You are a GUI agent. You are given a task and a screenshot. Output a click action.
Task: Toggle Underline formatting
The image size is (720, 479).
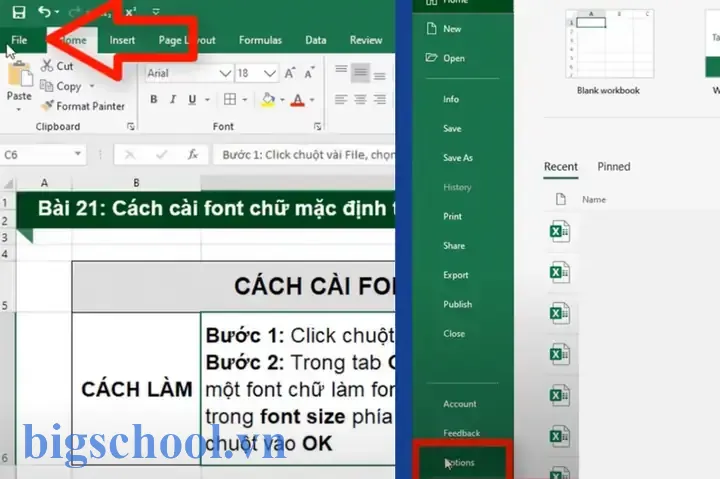192,99
